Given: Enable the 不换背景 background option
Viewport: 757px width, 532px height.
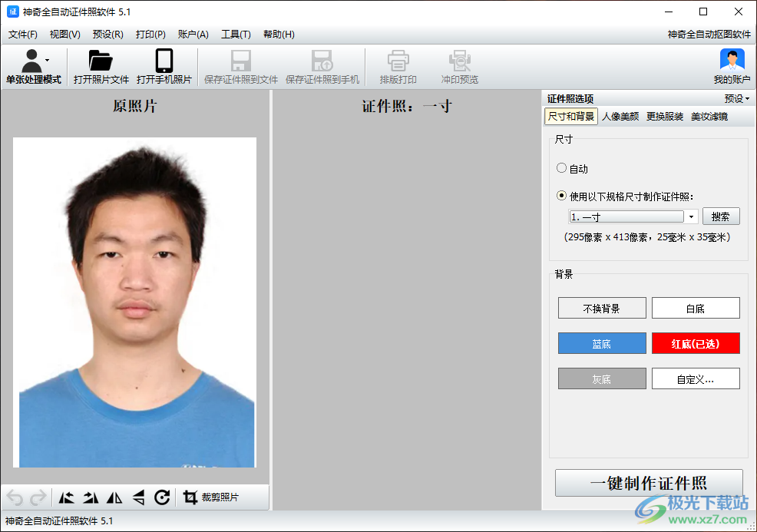Looking at the screenshot, I should 602,307.
